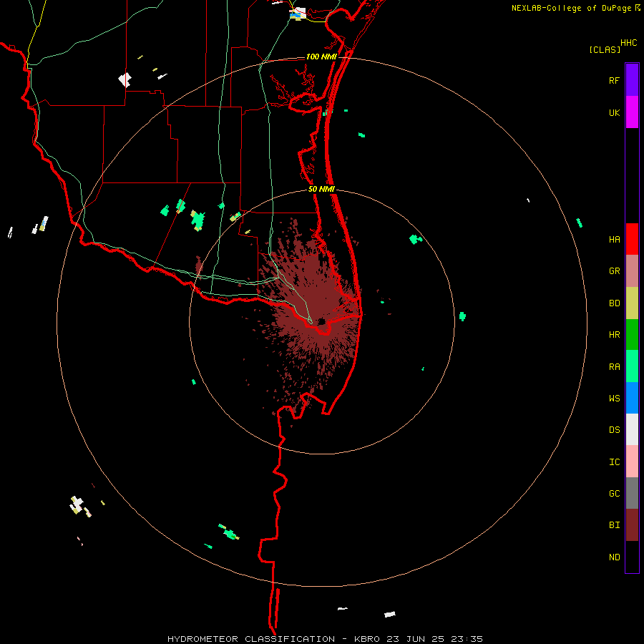Image resolution: width=644 pixels, height=644 pixels.
Task: Click the ND legend label
Action: tap(614, 557)
